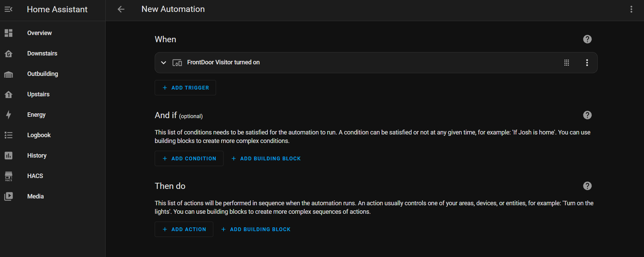Click the Media player icon
The width and height of the screenshot is (644, 257).
9,196
